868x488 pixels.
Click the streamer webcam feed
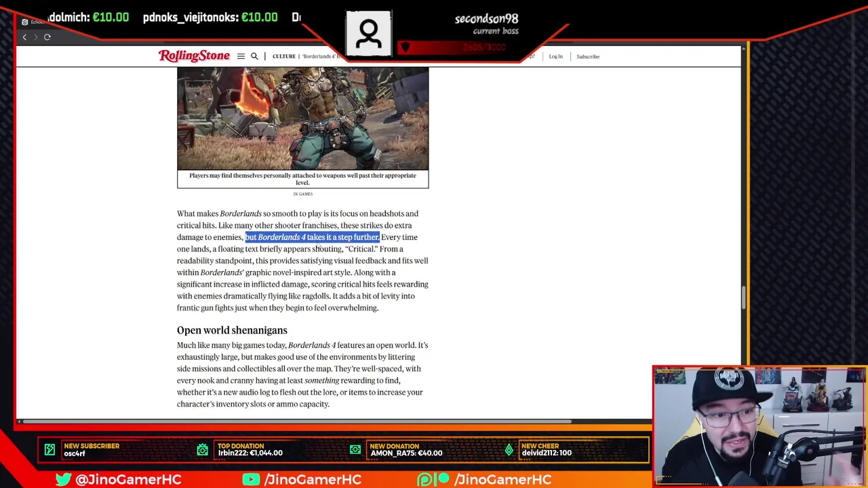point(759,426)
